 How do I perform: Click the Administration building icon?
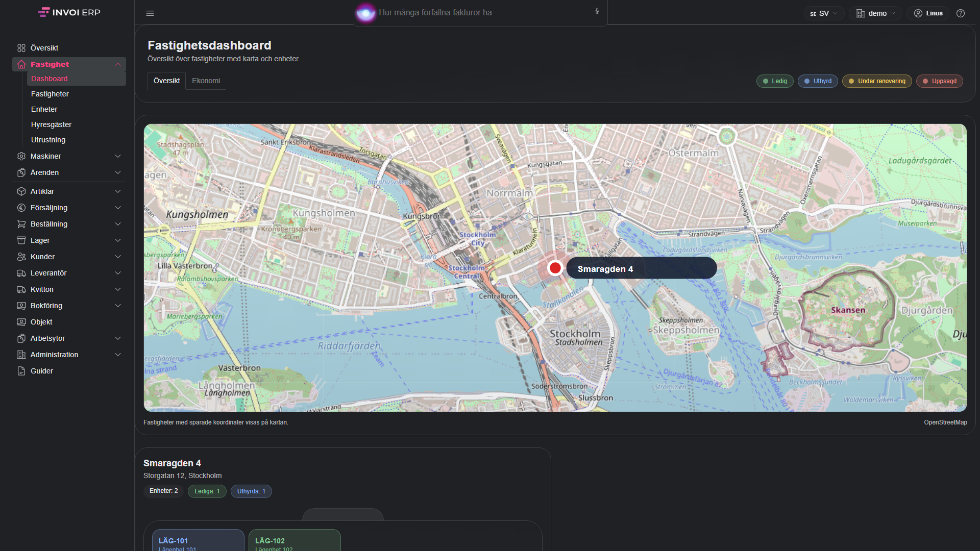21,355
